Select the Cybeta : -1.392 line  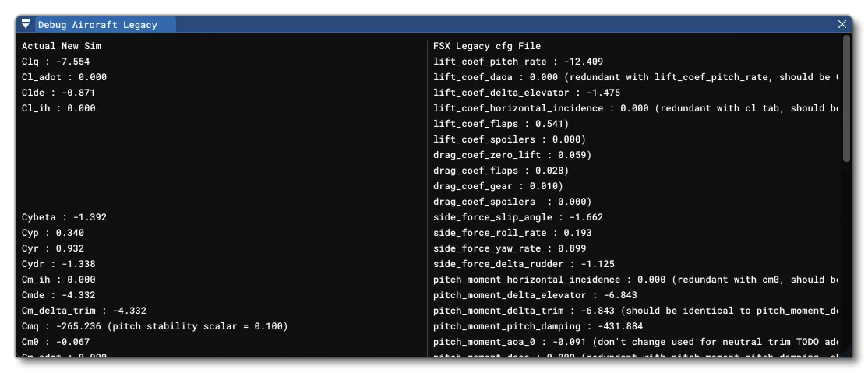coord(64,217)
